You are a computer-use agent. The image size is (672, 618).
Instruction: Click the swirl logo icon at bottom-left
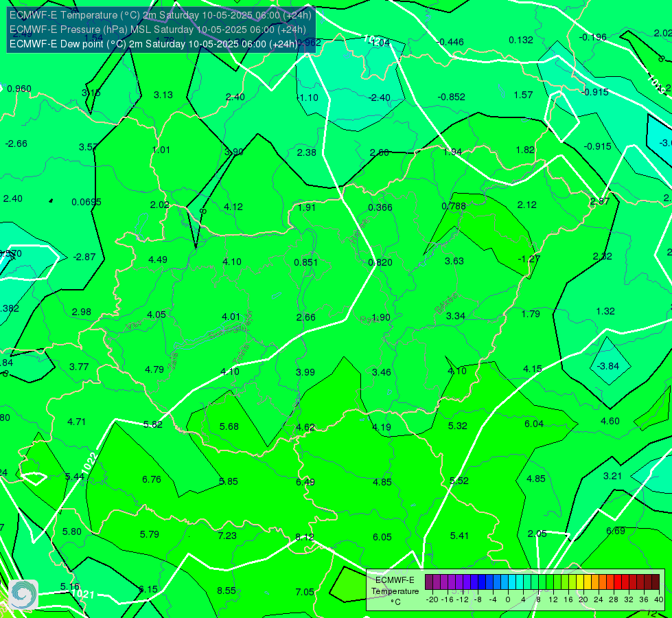(23, 595)
